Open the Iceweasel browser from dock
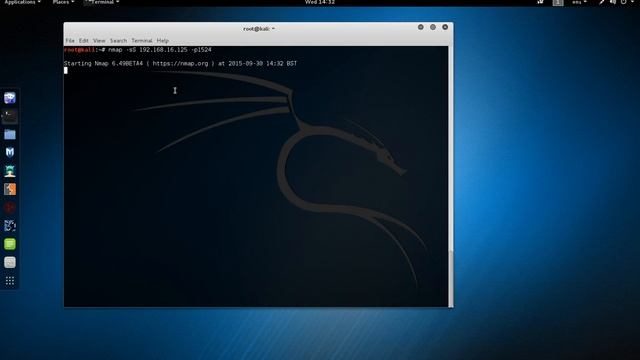Viewport: 640px width, 360px height. tap(10, 98)
